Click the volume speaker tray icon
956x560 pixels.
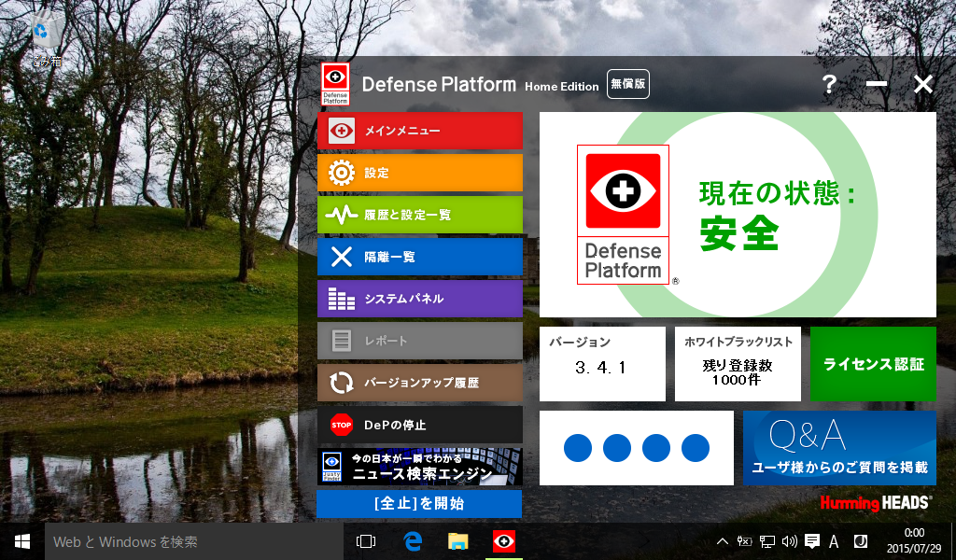(790, 541)
